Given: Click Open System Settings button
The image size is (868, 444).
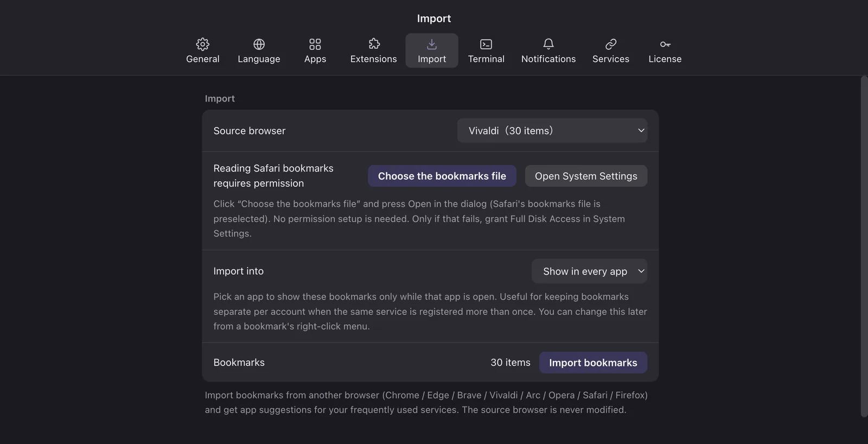Looking at the screenshot, I should pyautogui.click(x=586, y=176).
